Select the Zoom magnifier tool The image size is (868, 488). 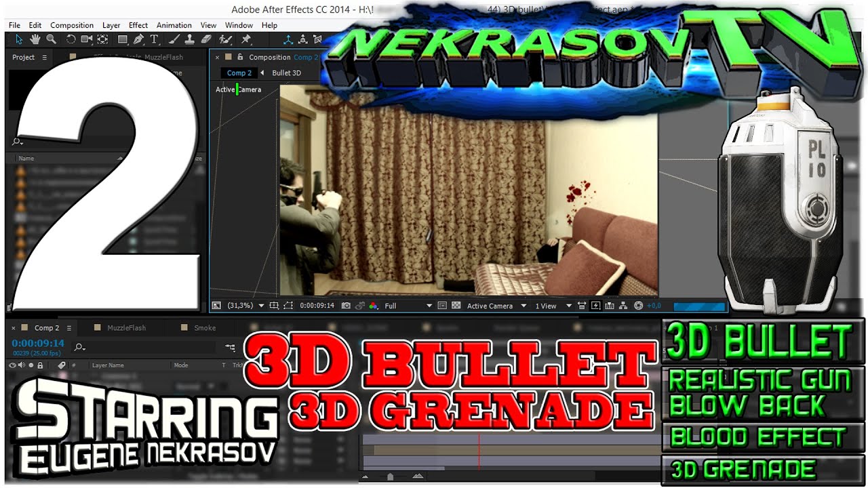tap(51, 39)
